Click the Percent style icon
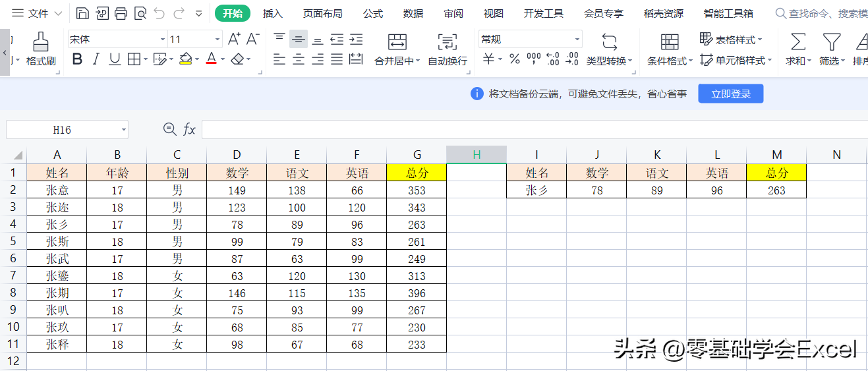This screenshot has width=868, height=371. [x=515, y=59]
